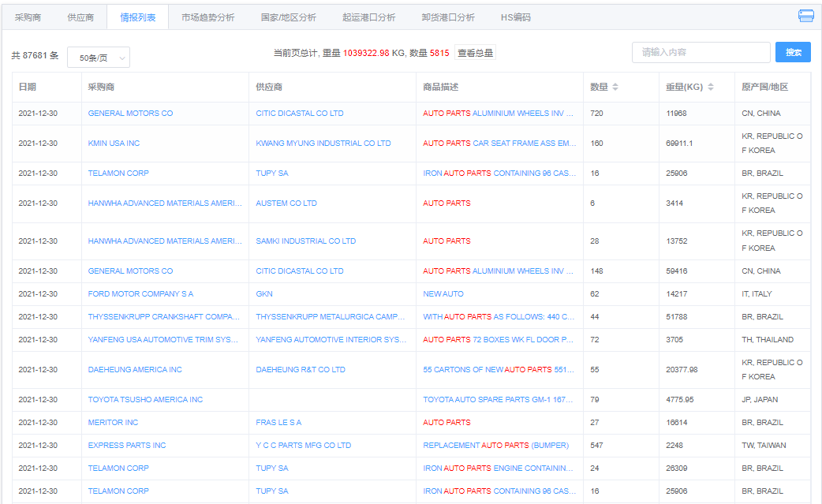
Task: Go to the 国家/地区分析 tab
Action: [288, 17]
